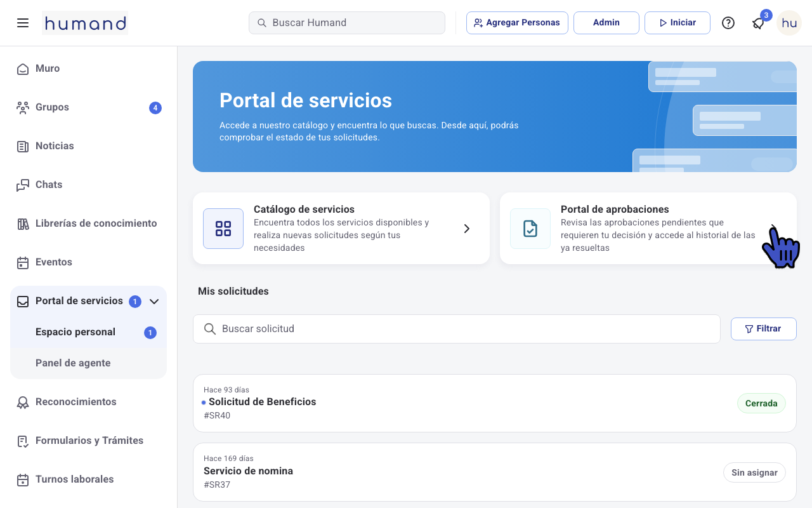Viewport: 812px width, 508px height.
Task: Click the Grupos badge showing 4
Action: pyautogui.click(x=155, y=108)
